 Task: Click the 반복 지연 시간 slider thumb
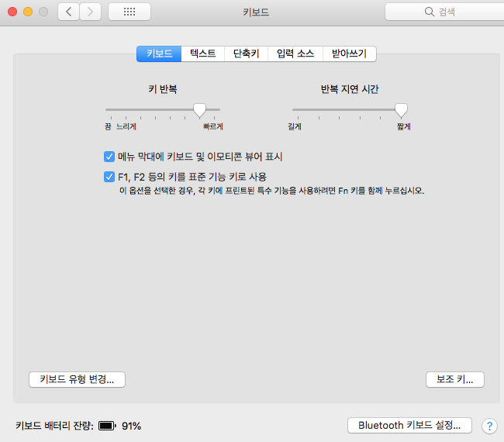(x=401, y=110)
